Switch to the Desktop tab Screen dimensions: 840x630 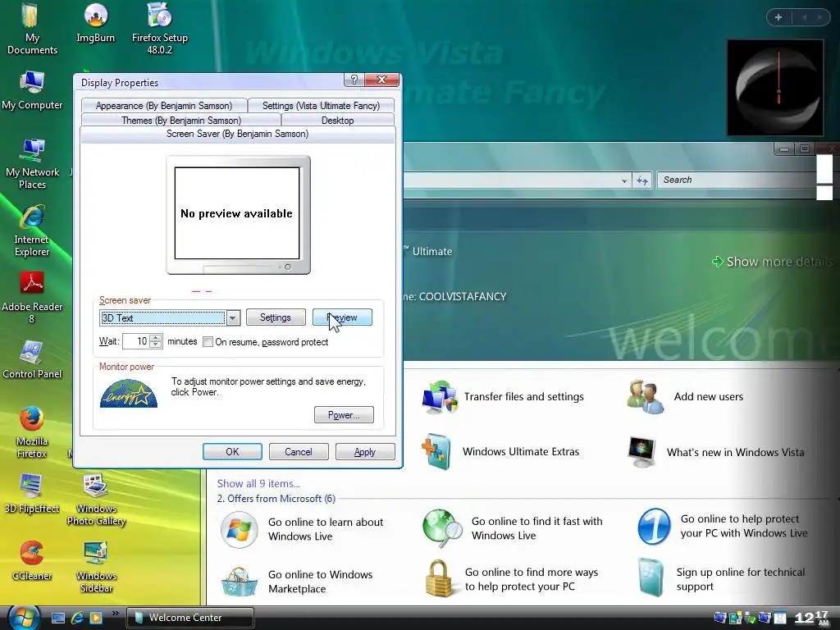pyautogui.click(x=337, y=120)
